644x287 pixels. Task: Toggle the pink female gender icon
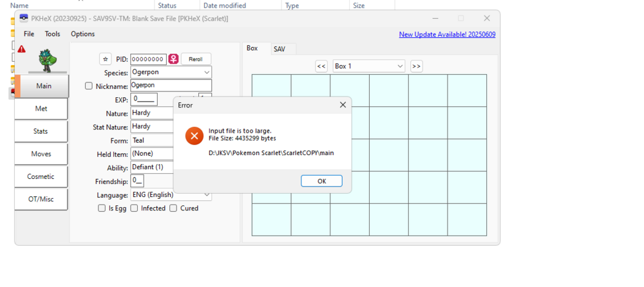point(173,59)
